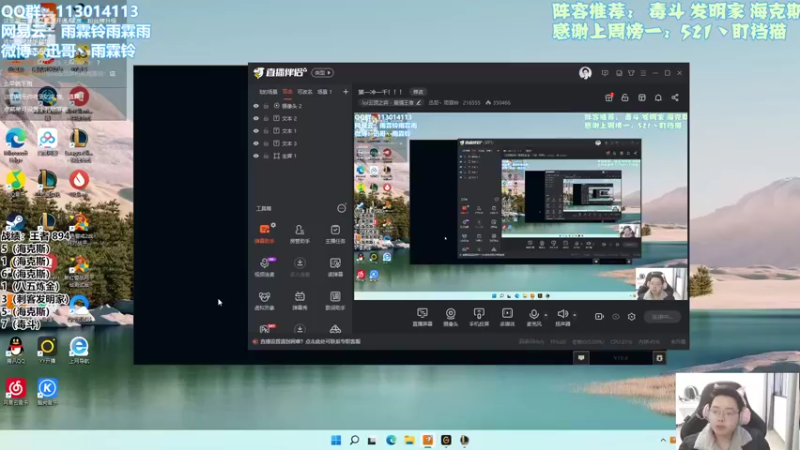This screenshot has width=800, height=450.
Task: Open the microphone dropdown arrow
Action: coord(546,315)
